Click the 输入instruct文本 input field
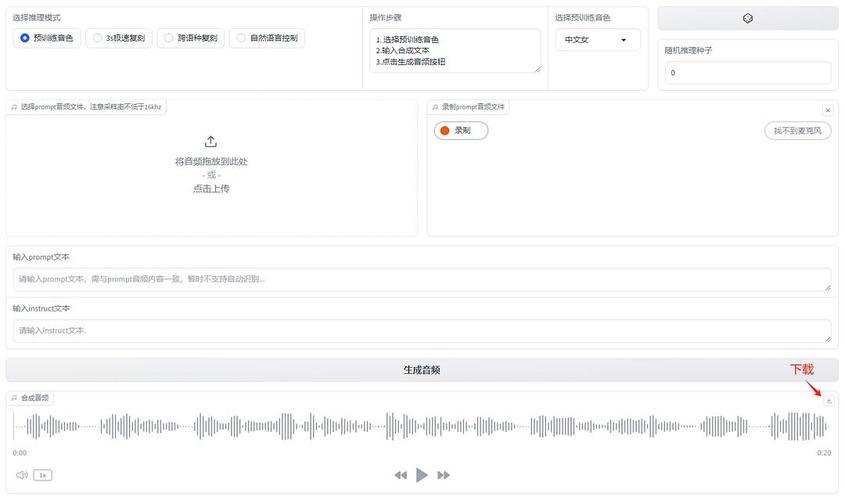Image resolution: width=845 pixels, height=500 pixels. [421, 331]
